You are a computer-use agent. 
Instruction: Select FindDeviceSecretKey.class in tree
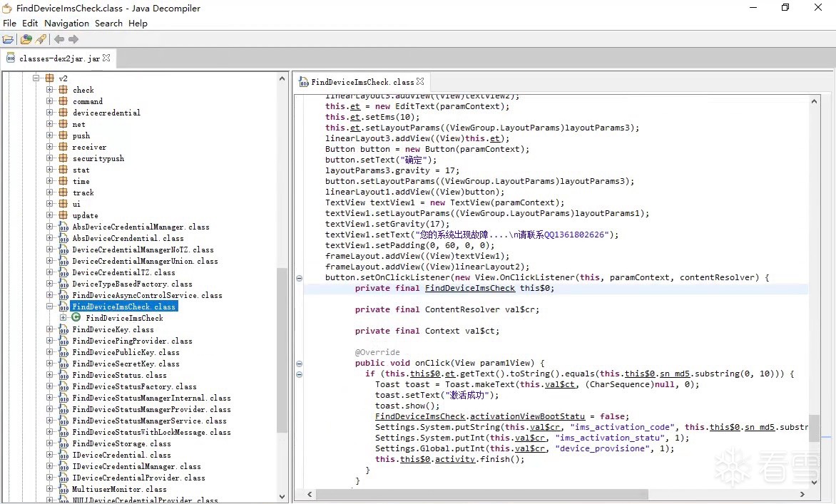pyautogui.click(x=126, y=364)
